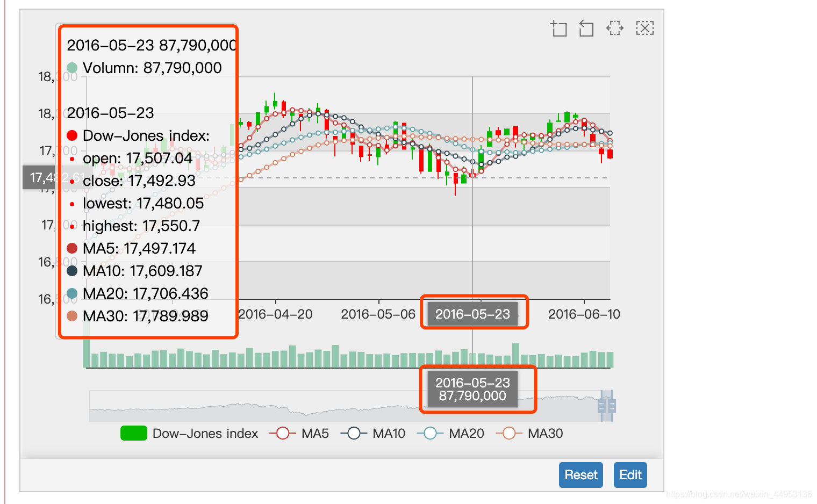The width and height of the screenshot is (817, 504).
Task: Click the tooltip line 'MA5: 17,497.174'
Action: [x=131, y=248]
